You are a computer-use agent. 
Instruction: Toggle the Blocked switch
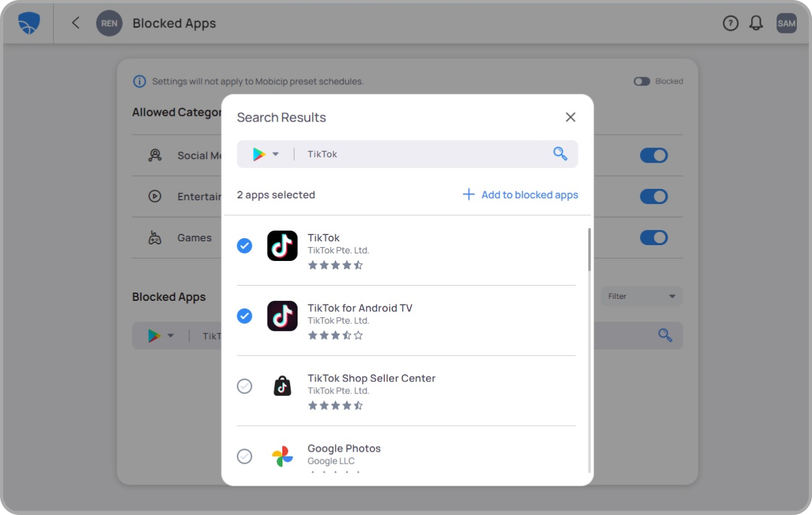pyautogui.click(x=642, y=82)
